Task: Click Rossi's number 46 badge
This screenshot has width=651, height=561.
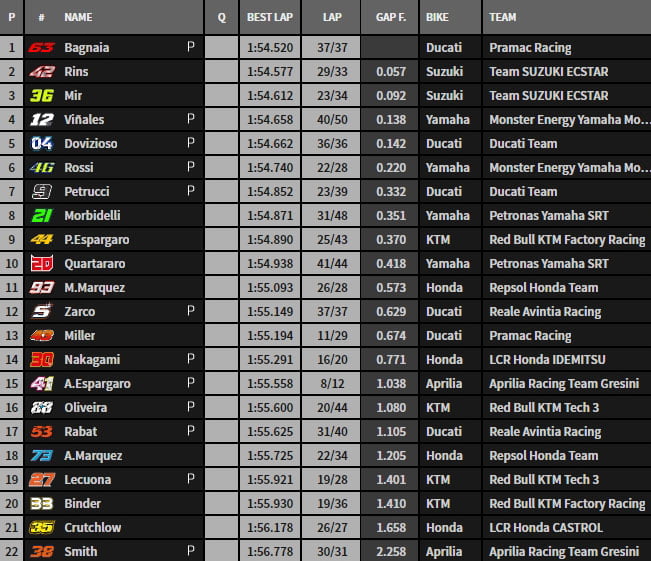Action: [x=42, y=168]
